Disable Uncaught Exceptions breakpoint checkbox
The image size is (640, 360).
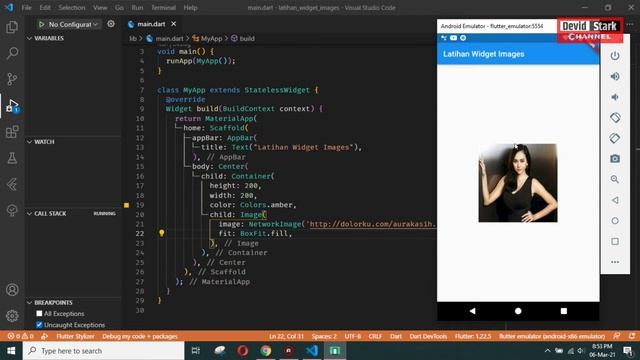[x=39, y=325]
